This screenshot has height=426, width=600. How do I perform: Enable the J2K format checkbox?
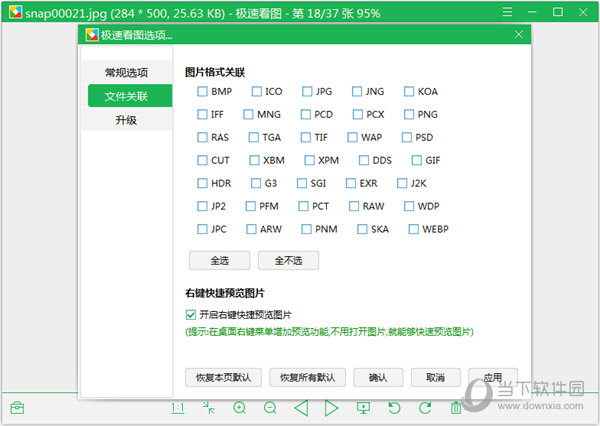pos(402,183)
